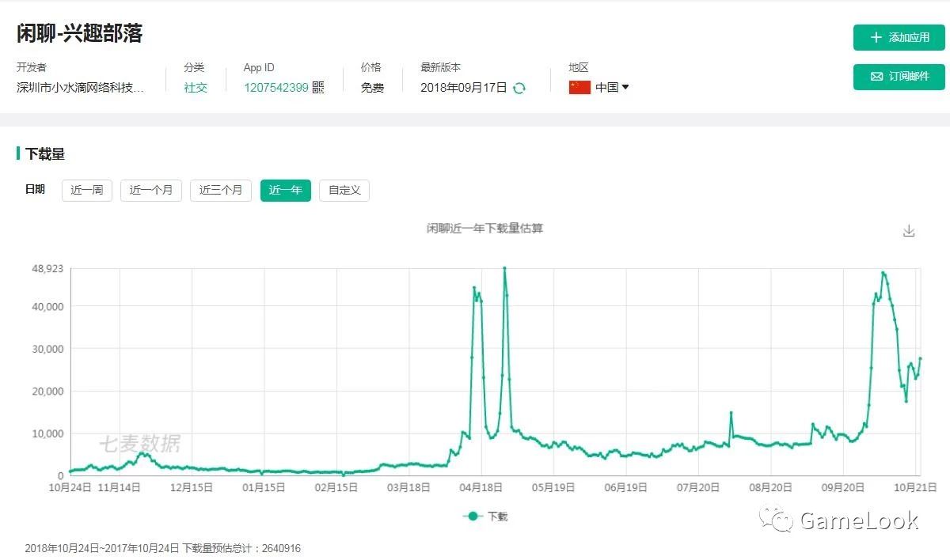Click the plus icon on 添加应用 button
This screenshot has height=560, width=950.
[x=876, y=37]
